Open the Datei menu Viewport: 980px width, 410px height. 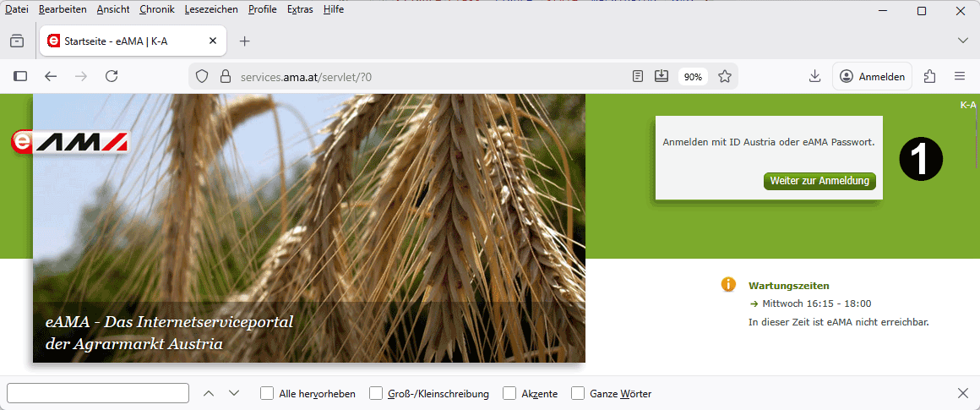16,9
